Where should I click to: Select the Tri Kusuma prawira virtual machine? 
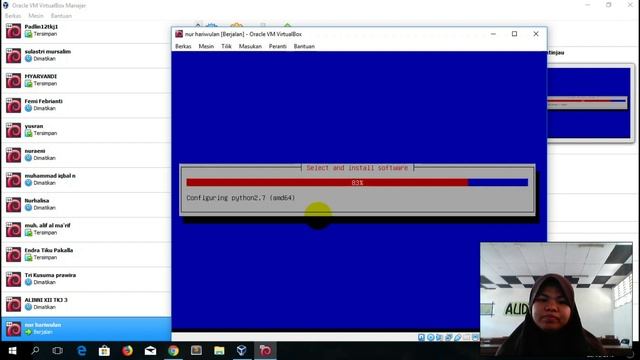(86, 280)
